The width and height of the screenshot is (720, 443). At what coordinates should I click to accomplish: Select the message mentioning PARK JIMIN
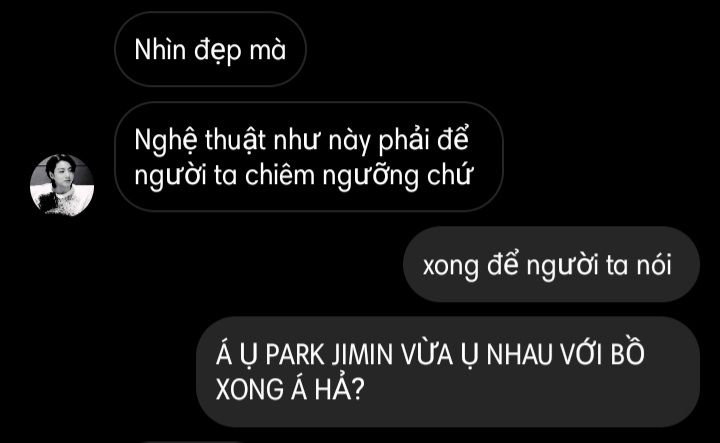(448, 371)
